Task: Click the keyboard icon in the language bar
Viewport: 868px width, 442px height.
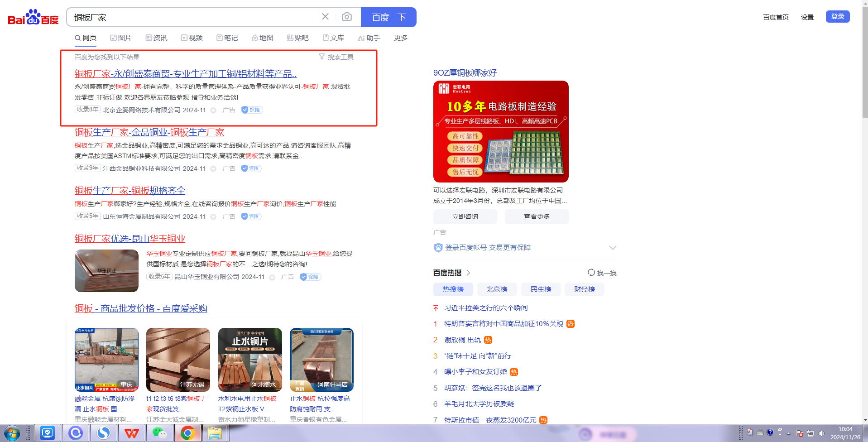Action: tap(760, 432)
